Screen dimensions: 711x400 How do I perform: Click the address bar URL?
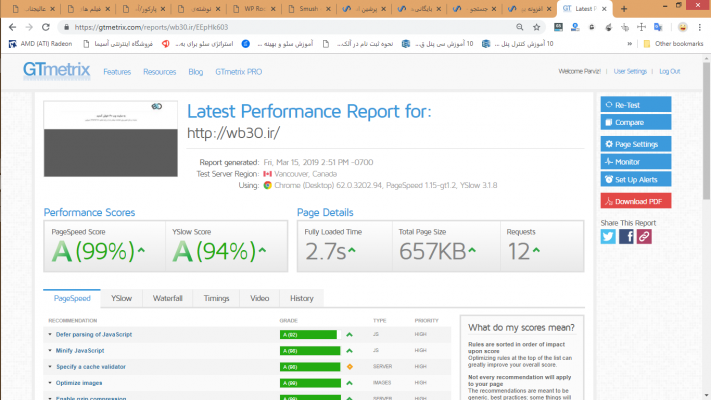coord(151,27)
